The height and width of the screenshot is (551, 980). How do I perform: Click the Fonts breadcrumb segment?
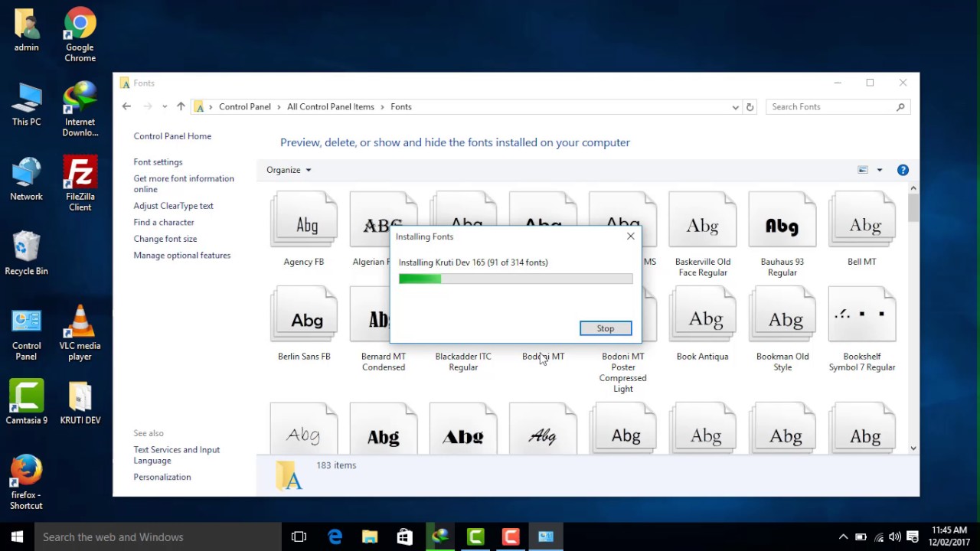tap(401, 107)
